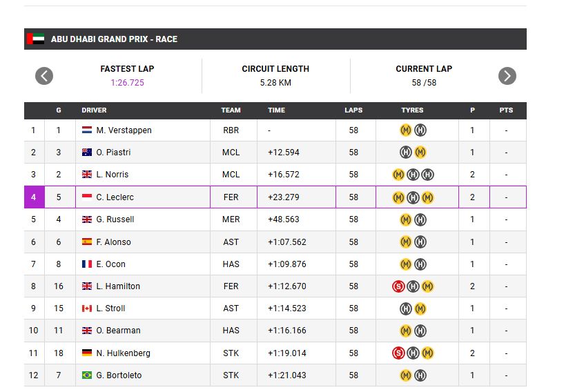Screen dimensions: 584x392
Task: Click the Canadian flag next to L. Stroll
Action: pos(87,308)
